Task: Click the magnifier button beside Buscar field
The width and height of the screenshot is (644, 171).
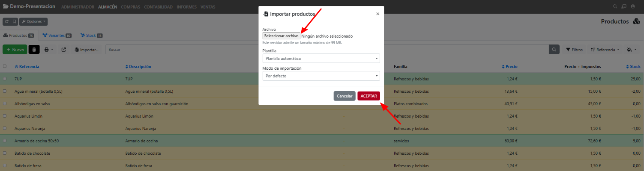Action: coord(554,50)
